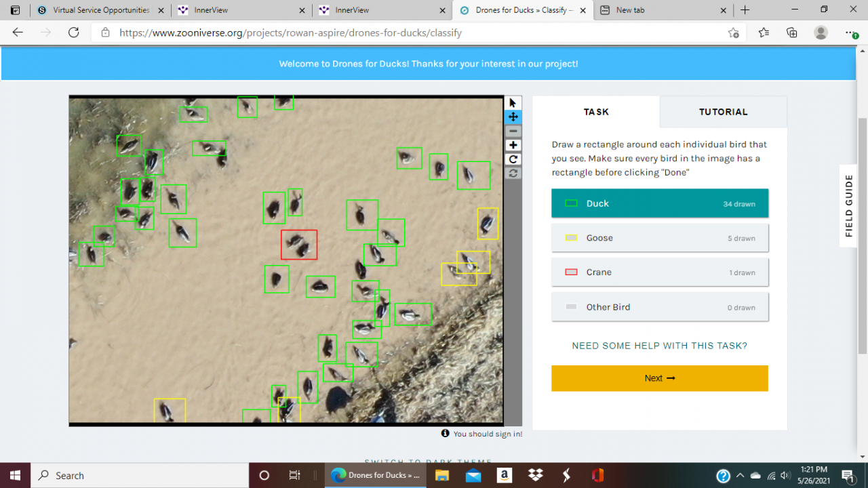This screenshot has width=868, height=488.
Task: Open Drones for Ducks taskbar window
Action: point(376,475)
